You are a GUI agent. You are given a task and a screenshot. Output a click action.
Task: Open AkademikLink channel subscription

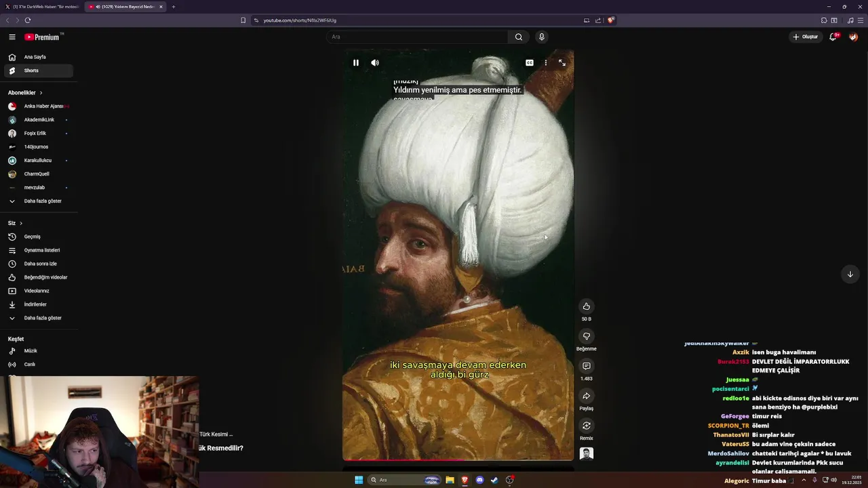pyautogui.click(x=39, y=120)
